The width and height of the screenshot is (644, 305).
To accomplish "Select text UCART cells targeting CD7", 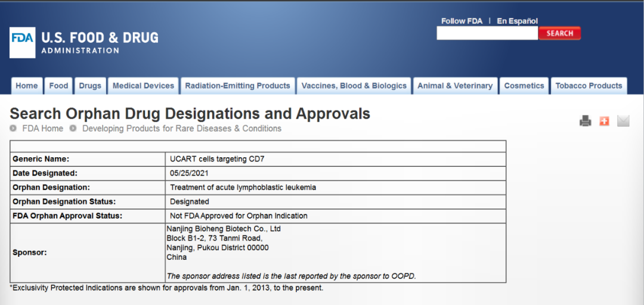I will (217, 159).
